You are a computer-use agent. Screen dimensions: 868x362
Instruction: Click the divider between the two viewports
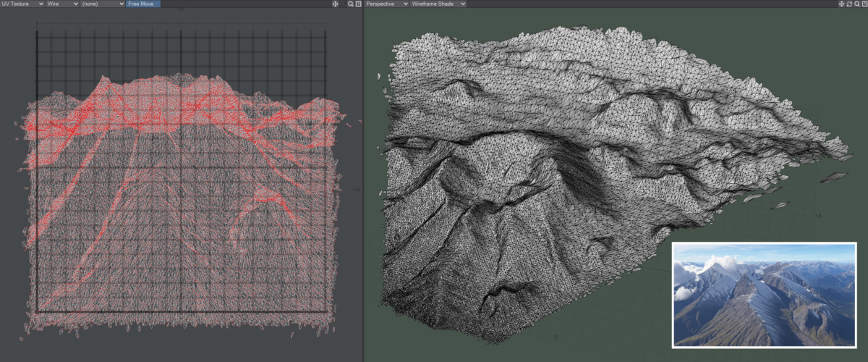pyautogui.click(x=362, y=181)
